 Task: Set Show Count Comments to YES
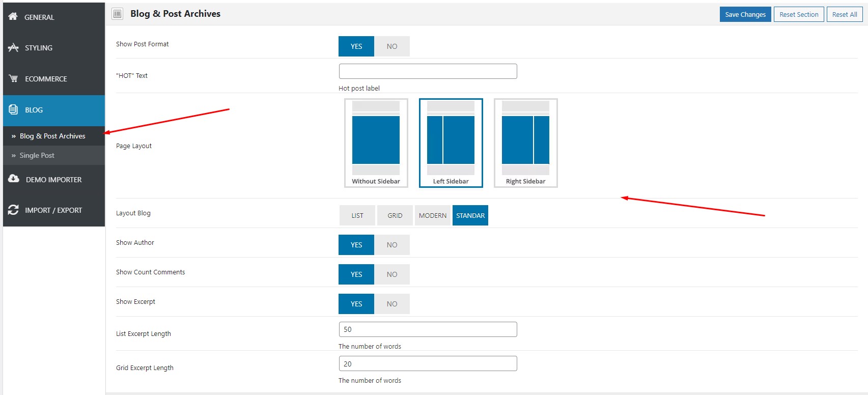point(356,274)
